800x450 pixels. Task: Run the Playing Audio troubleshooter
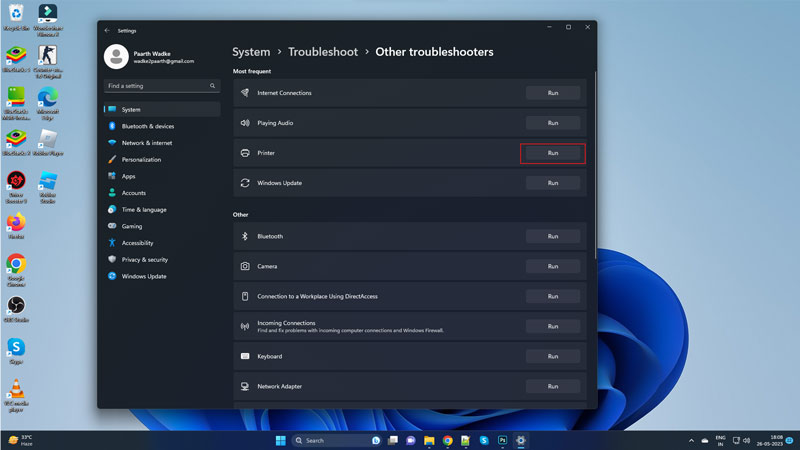553,123
